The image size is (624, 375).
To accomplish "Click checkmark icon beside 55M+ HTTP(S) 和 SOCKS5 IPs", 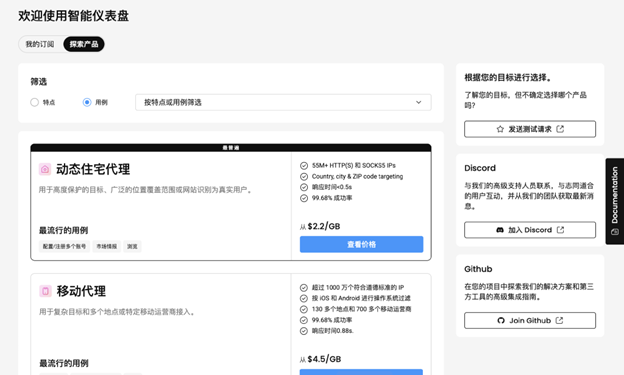I will pyautogui.click(x=304, y=166).
